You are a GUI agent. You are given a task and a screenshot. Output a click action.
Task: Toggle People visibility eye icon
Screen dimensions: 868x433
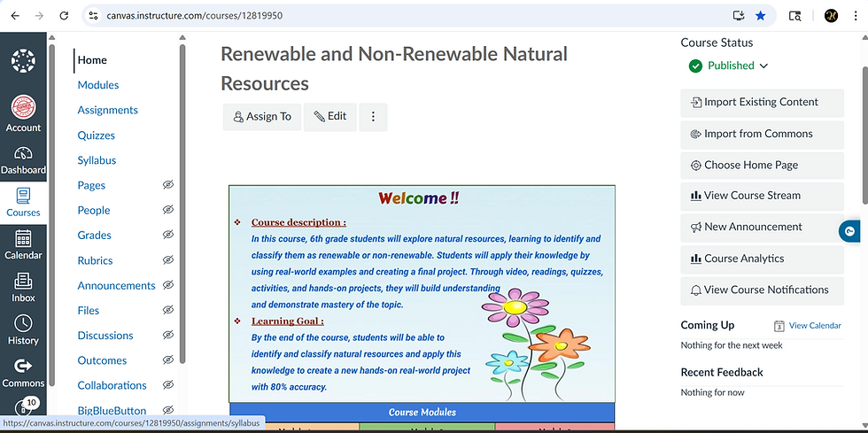(168, 210)
